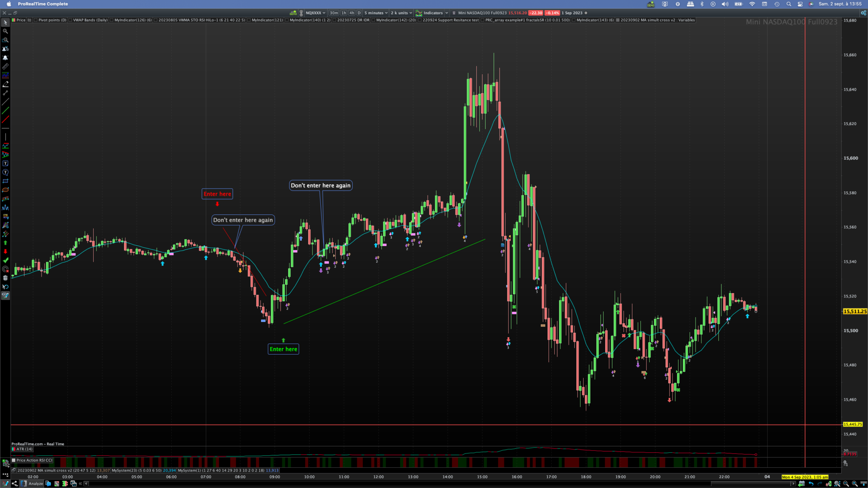Screen dimensions: 868x488
Task: Click the Indicators button
Action: [x=433, y=13]
